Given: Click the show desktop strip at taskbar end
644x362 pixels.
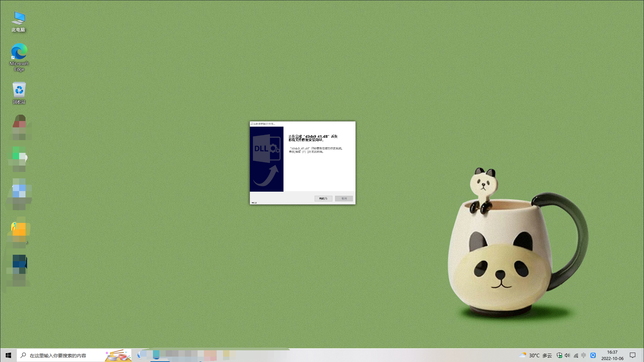Looking at the screenshot, I should pyautogui.click(x=643, y=355).
